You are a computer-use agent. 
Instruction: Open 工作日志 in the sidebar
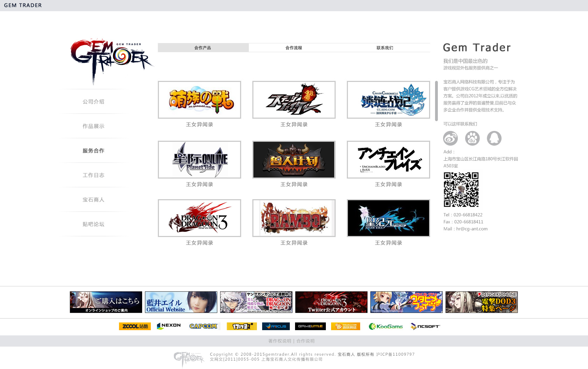93,175
